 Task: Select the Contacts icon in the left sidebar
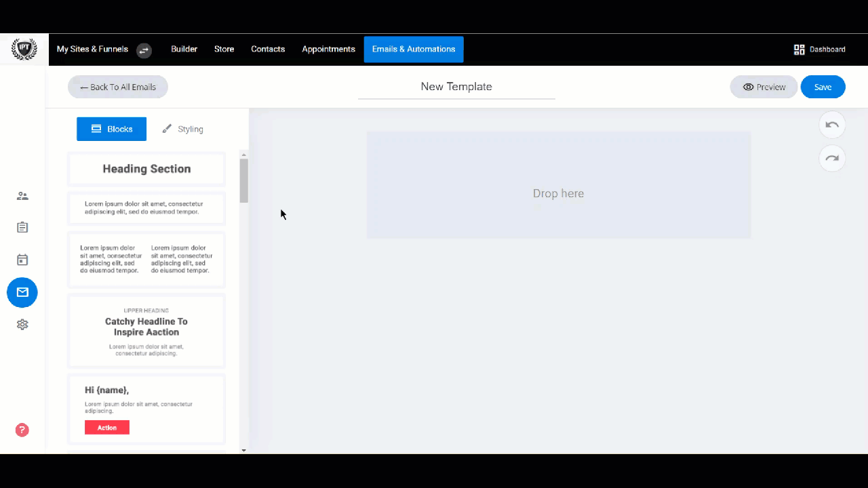[x=22, y=196]
